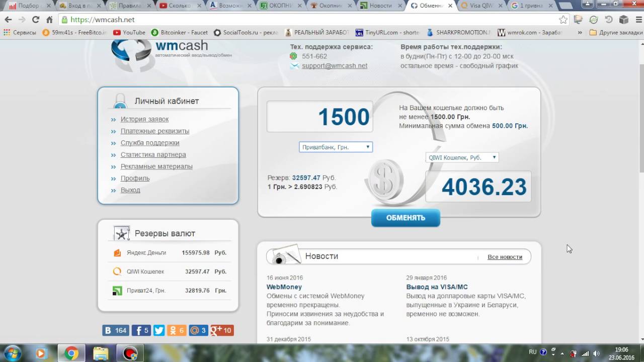Open the TinyURL.com bookmark
Image resolution: width=644 pixels, height=362 pixels.
(387, 32)
